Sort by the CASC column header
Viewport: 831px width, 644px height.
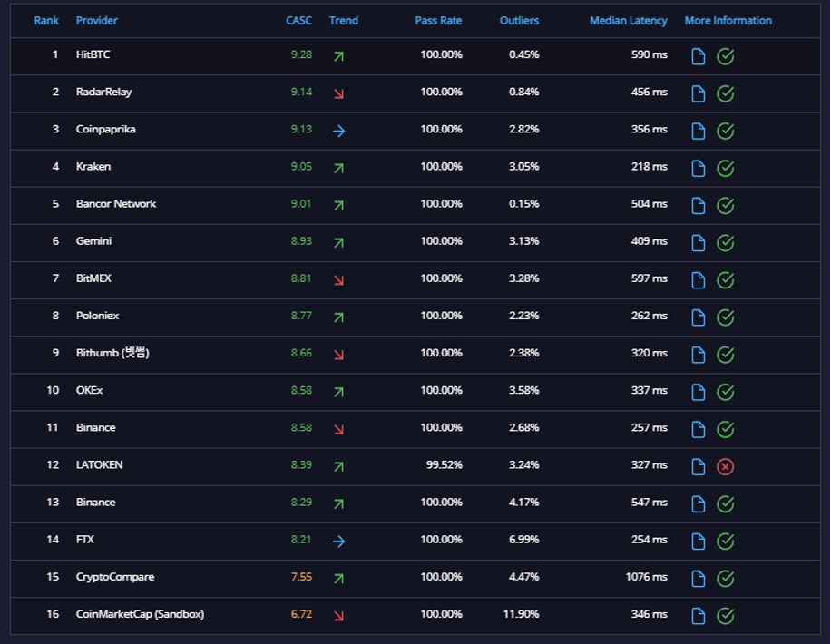click(x=298, y=21)
